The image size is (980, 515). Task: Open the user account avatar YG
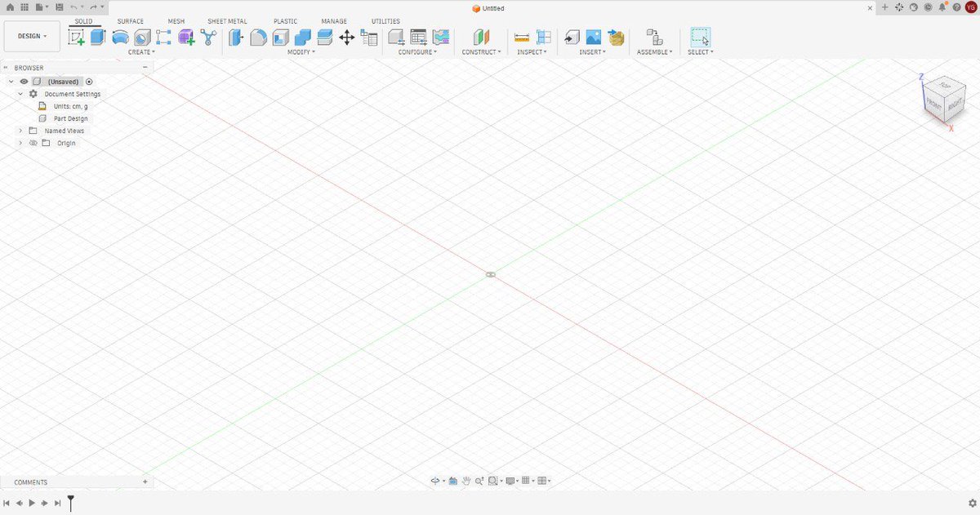tap(970, 7)
